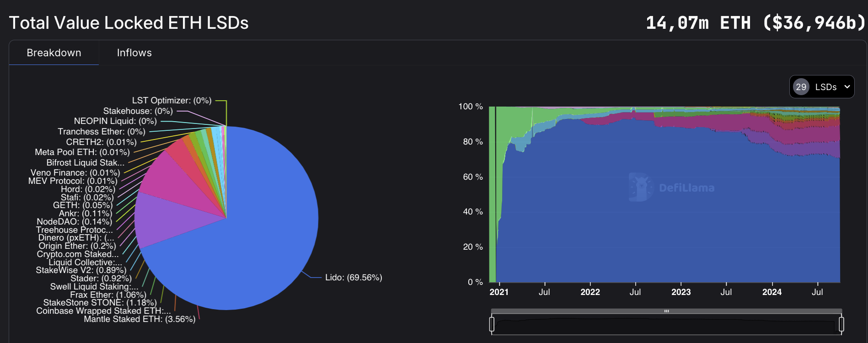Viewport: 868px width, 343px height.
Task: Click the Dinero (pxETH) label
Action: pos(76,238)
